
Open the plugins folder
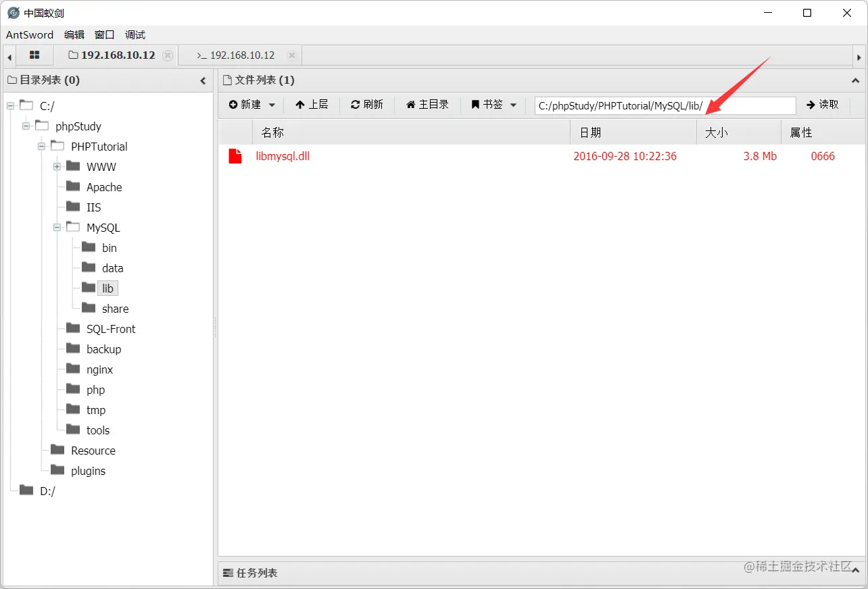(x=89, y=471)
